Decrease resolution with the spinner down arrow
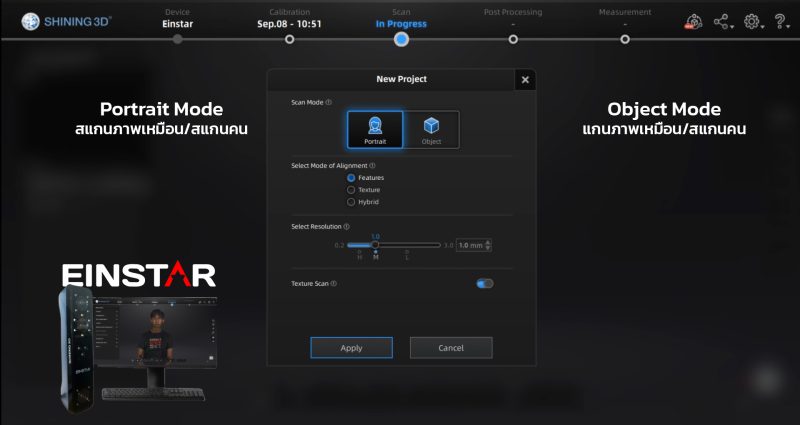 [x=488, y=248]
